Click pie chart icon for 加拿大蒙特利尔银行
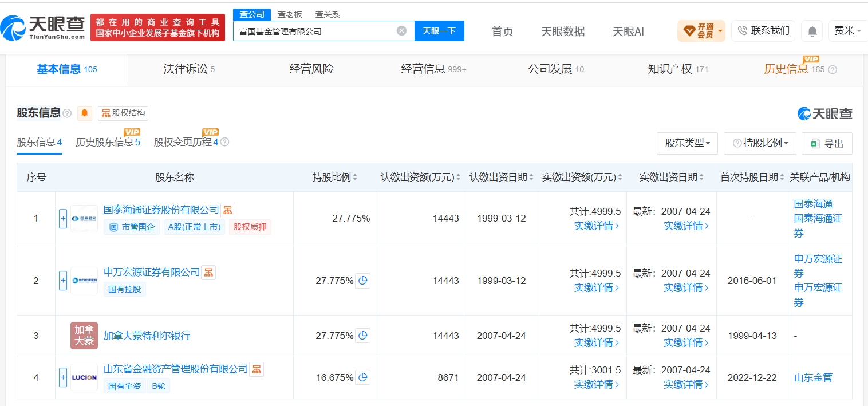 point(362,336)
